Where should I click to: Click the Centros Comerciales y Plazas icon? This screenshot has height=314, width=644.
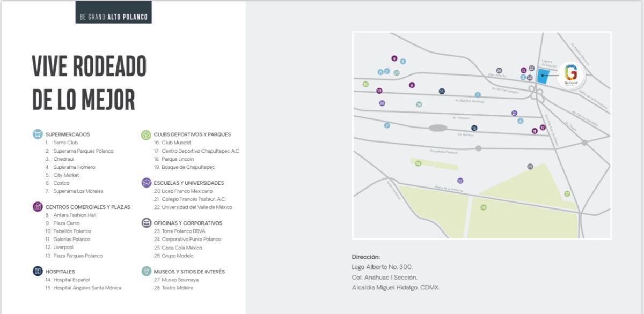[x=38, y=207]
